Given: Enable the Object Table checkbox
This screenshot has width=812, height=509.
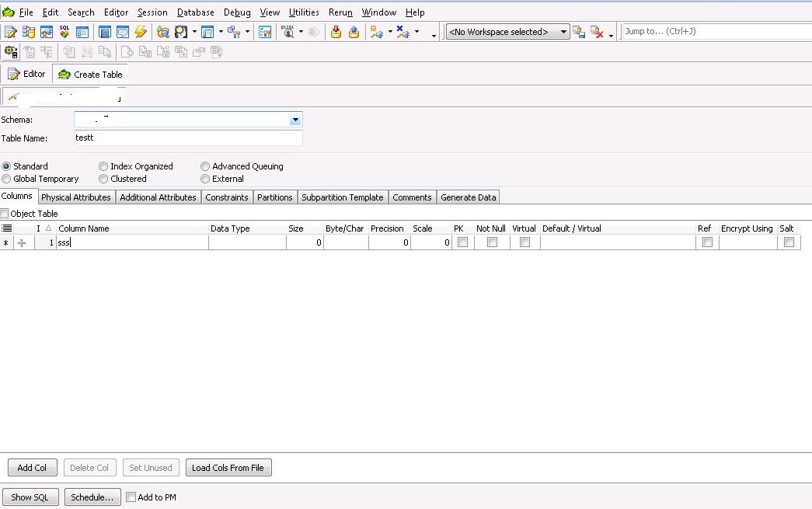Looking at the screenshot, I should (x=6, y=213).
